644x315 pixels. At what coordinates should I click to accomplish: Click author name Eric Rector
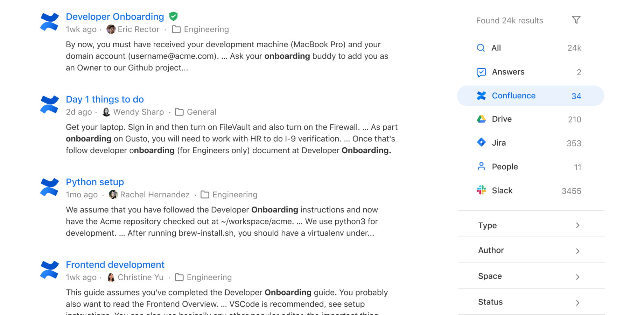[139, 29]
